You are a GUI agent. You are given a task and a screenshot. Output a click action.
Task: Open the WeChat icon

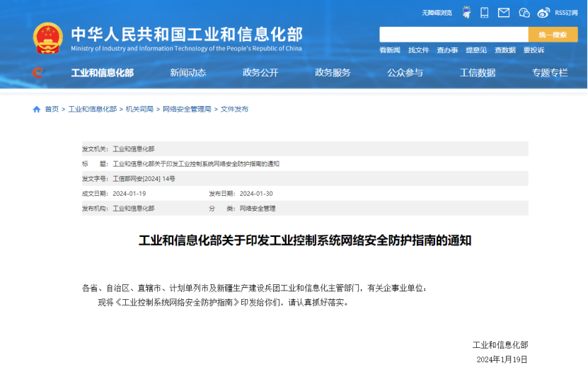(x=524, y=13)
